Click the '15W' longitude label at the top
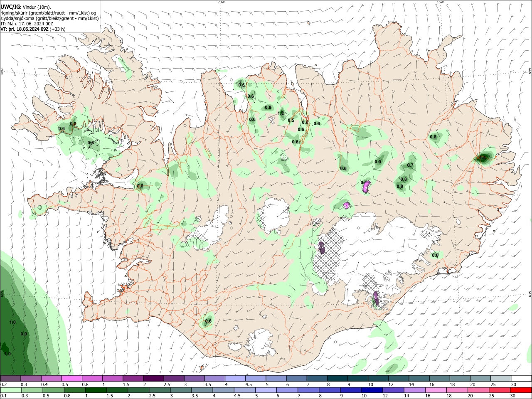This screenshot has height=399, width=532. pyautogui.click(x=440, y=2)
